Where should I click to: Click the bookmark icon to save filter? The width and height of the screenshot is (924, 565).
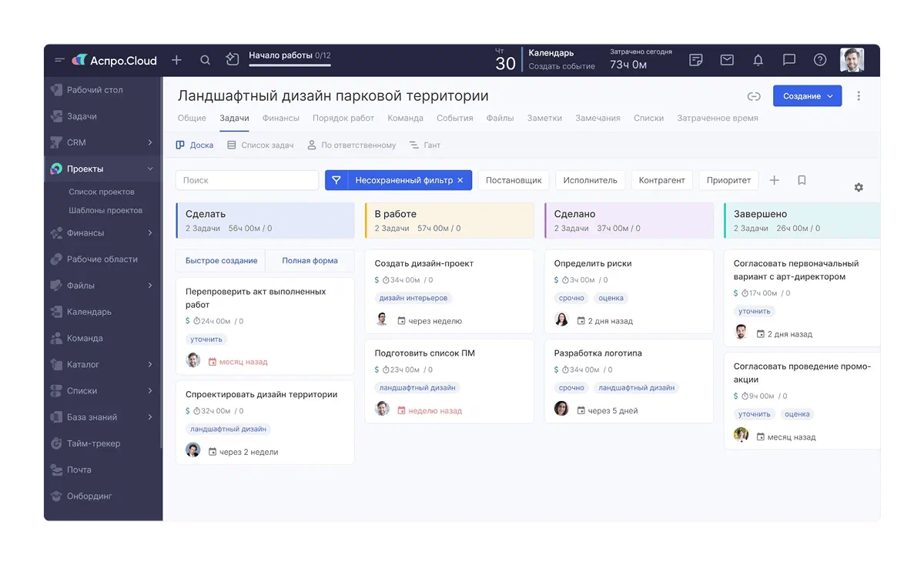(x=802, y=180)
